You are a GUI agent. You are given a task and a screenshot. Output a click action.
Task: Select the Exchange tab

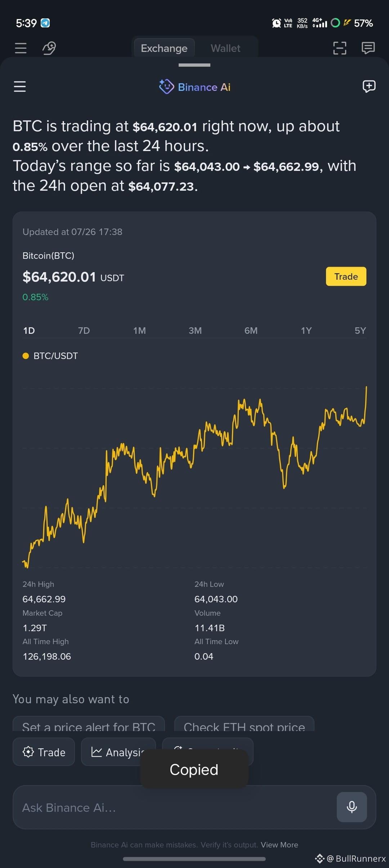click(x=164, y=48)
